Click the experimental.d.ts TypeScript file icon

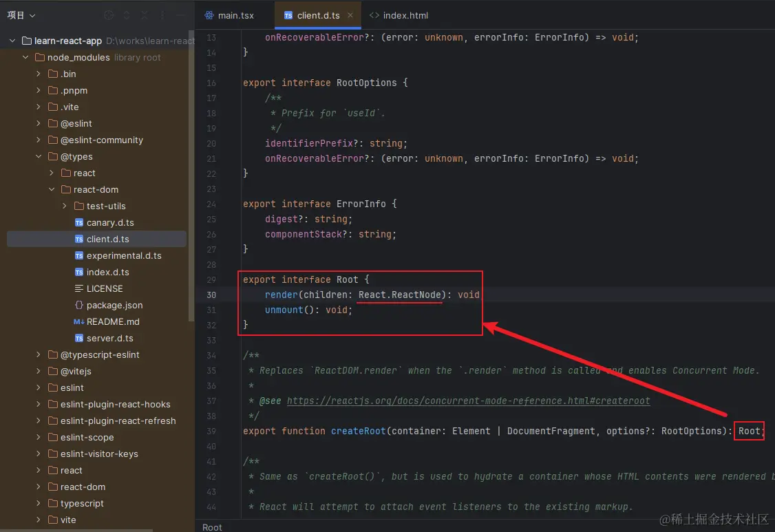[x=78, y=255]
